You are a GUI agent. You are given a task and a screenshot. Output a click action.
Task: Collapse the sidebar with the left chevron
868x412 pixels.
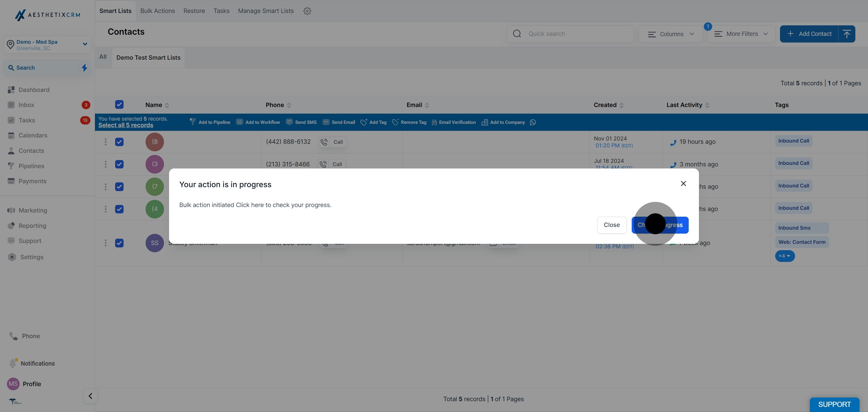point(90,396)
